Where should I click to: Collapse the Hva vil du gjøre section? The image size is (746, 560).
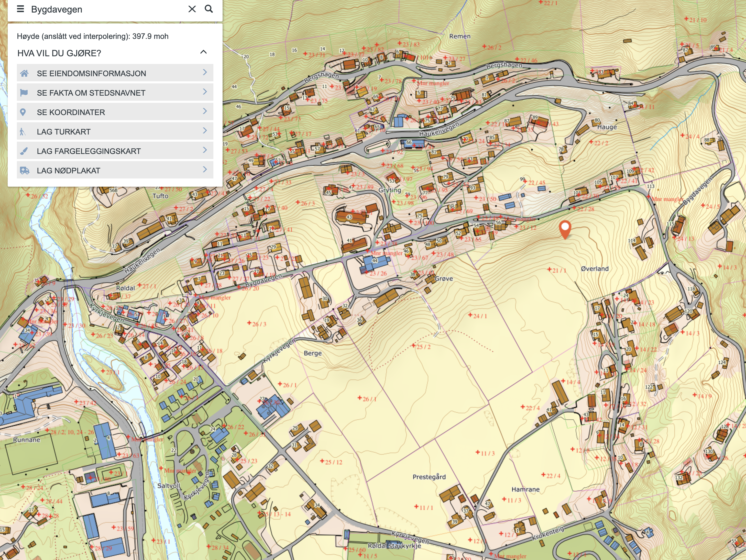(x=203, y=52)
